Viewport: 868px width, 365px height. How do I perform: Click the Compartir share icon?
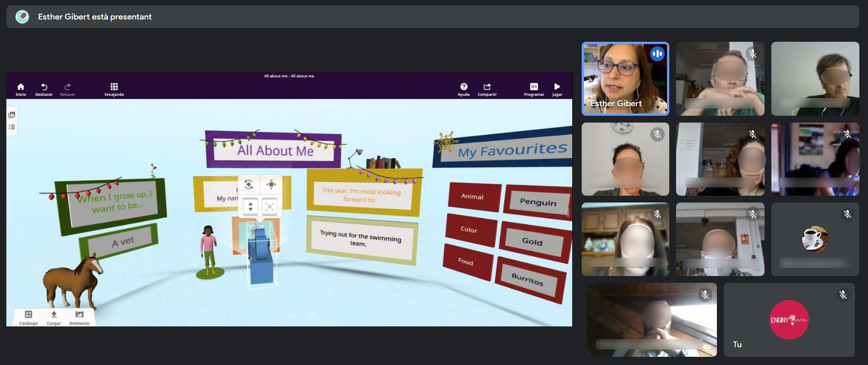point(487,89)
